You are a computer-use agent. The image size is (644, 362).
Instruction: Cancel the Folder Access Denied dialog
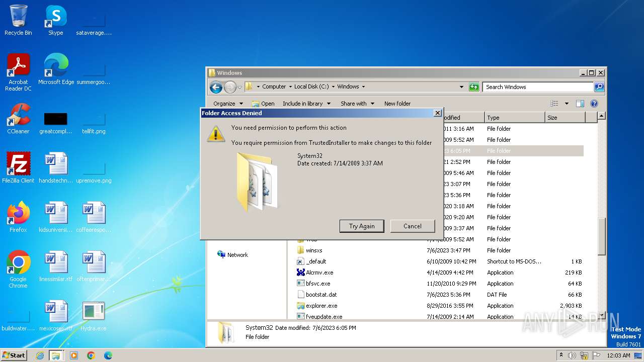(x=413, y=226)
